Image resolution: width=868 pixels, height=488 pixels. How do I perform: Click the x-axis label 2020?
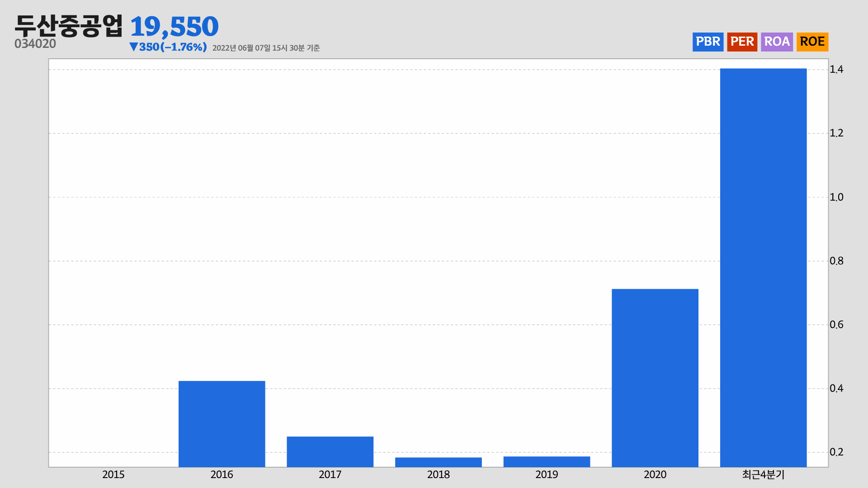(655, 474)
